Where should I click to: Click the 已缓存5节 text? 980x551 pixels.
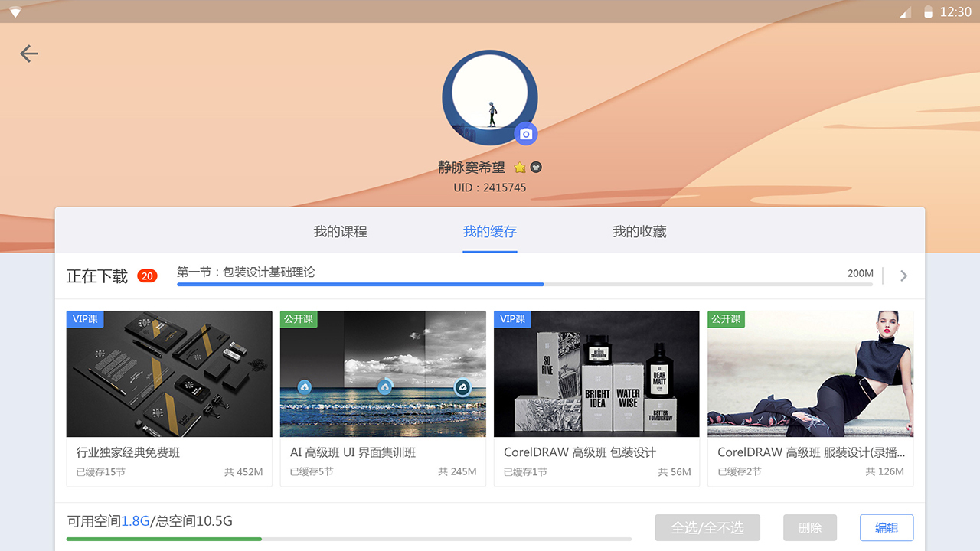coord(312,472)
